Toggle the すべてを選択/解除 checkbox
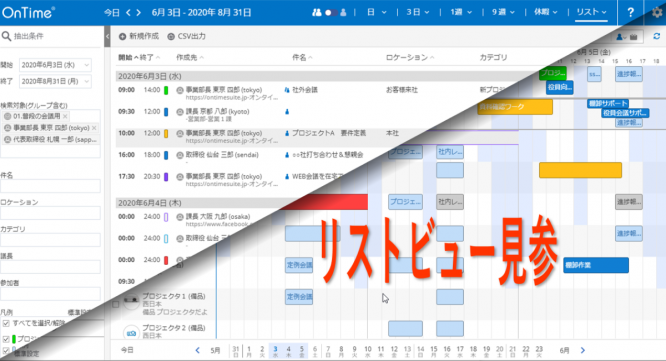 tap(6, 324)
